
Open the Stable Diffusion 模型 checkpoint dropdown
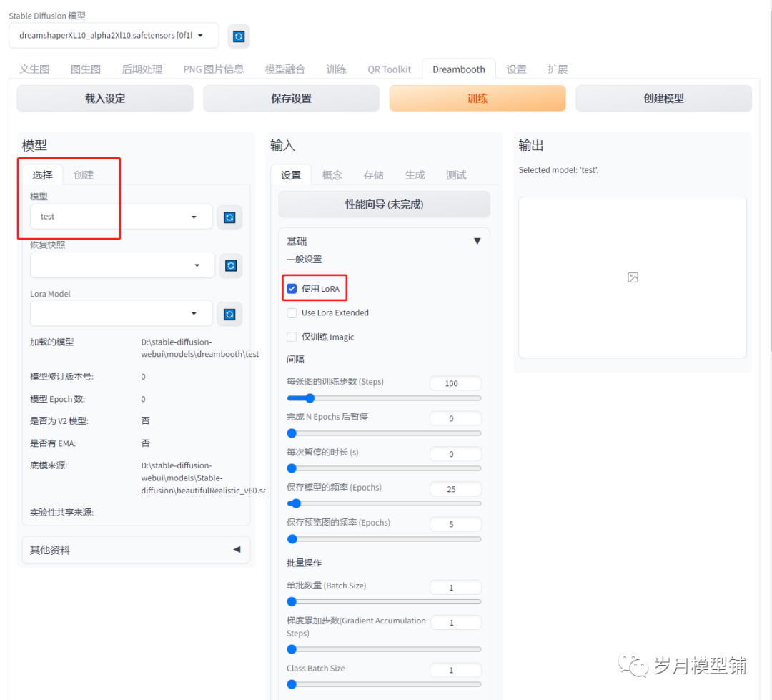(114, 36)
